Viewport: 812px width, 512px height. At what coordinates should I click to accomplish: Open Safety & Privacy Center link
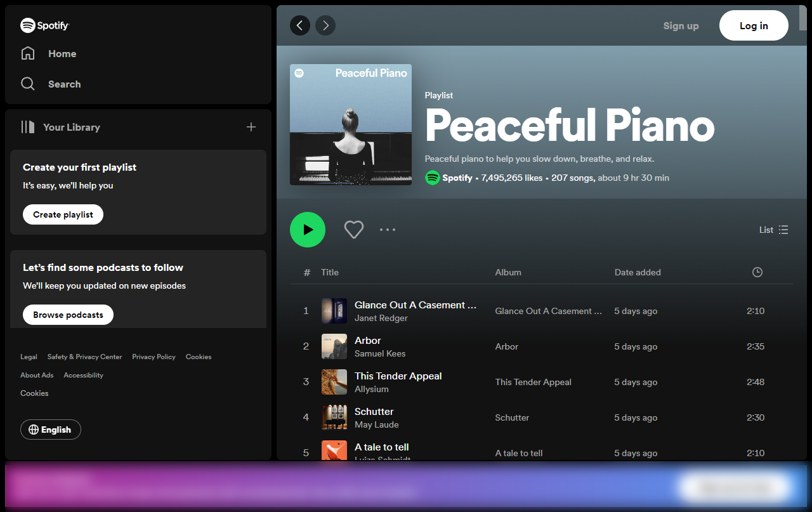(84, 357)
